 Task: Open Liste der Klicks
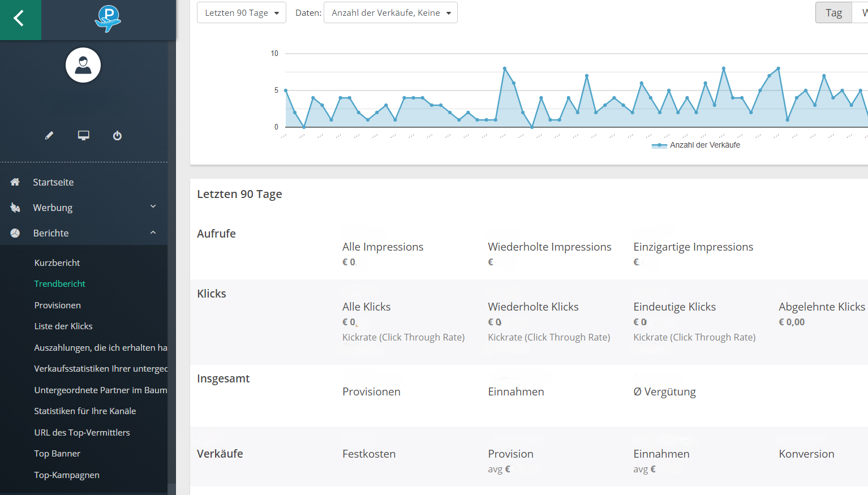pyautogui.click(x=63, y=326)
